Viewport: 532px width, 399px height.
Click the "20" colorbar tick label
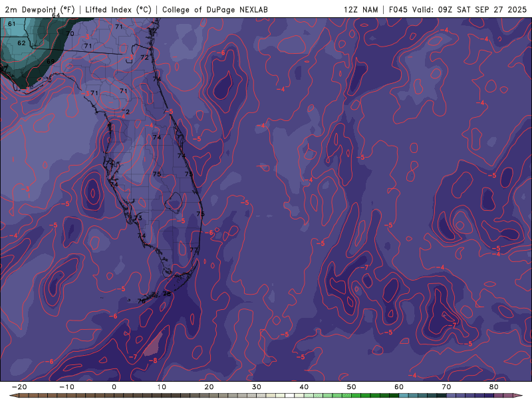[x=209, y=387]
